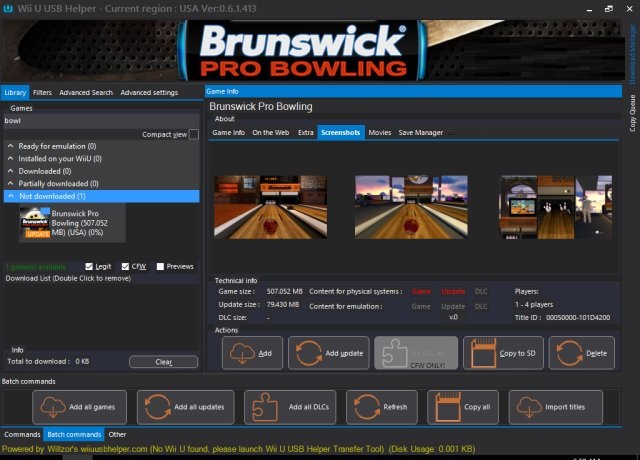Screen dimensions: 640x460
Task: Click the Brunswick Pro Bowling banner image
Action: (x=313, y=51)
